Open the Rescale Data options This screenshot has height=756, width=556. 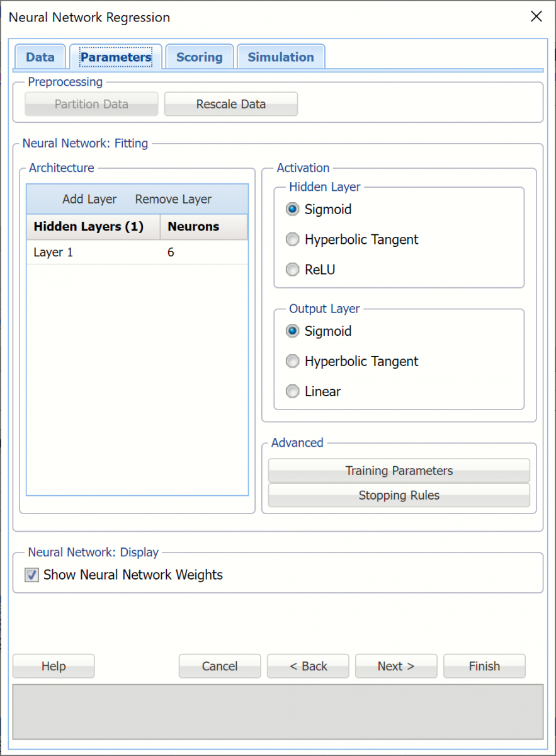230,103
